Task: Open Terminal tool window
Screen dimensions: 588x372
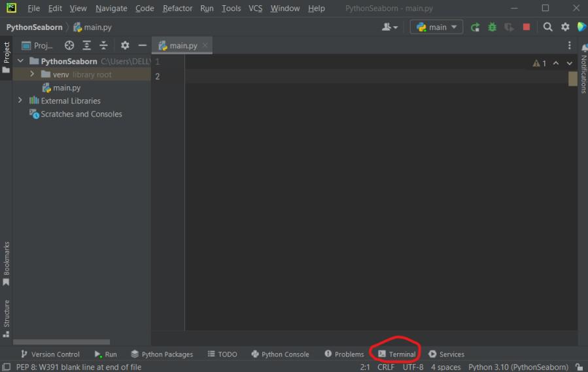Action: click(397, 354)
